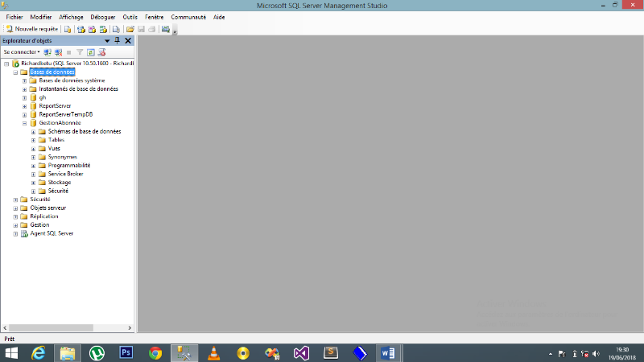Click the right arrow of the Object Explorer scrollbar

pos(130,328)
